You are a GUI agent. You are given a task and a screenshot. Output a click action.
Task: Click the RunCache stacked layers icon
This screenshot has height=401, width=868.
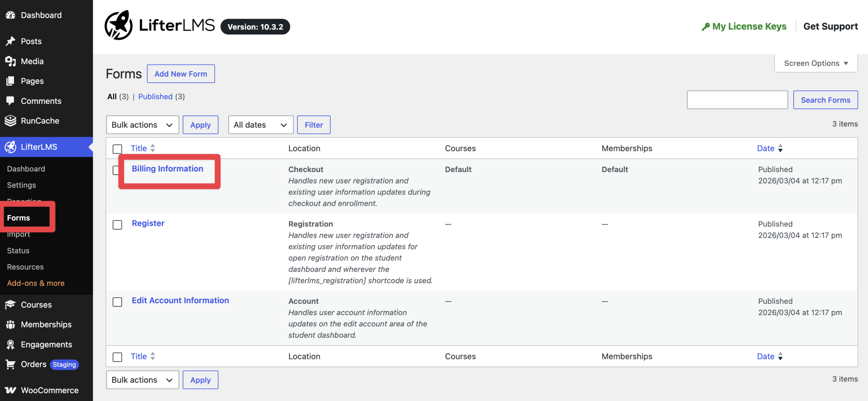coord(11,121)
